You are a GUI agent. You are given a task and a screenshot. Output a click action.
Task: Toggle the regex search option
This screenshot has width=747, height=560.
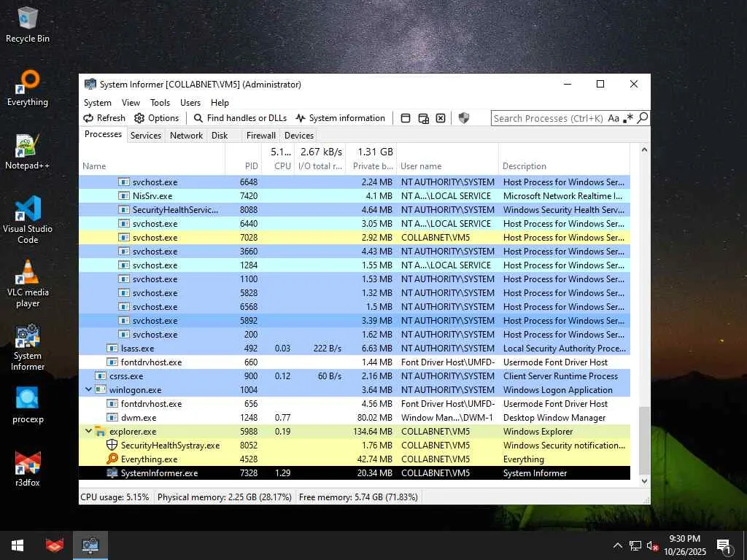point(628,118)
